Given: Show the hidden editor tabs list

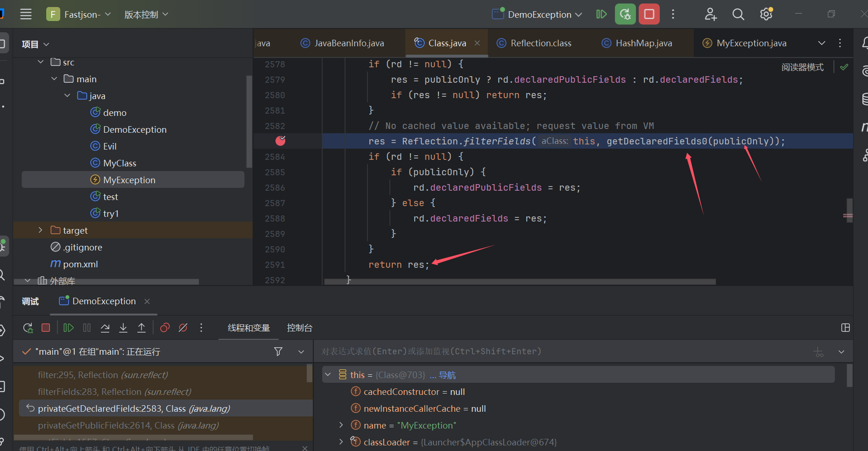Looking at the screenshot, I should click(x=822, y=43).
